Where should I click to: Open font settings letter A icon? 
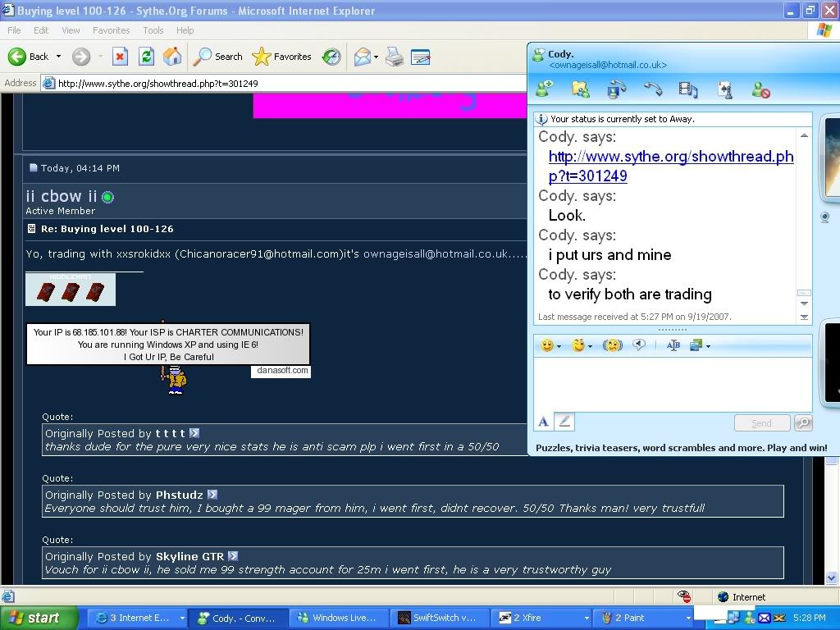point(543,422)
